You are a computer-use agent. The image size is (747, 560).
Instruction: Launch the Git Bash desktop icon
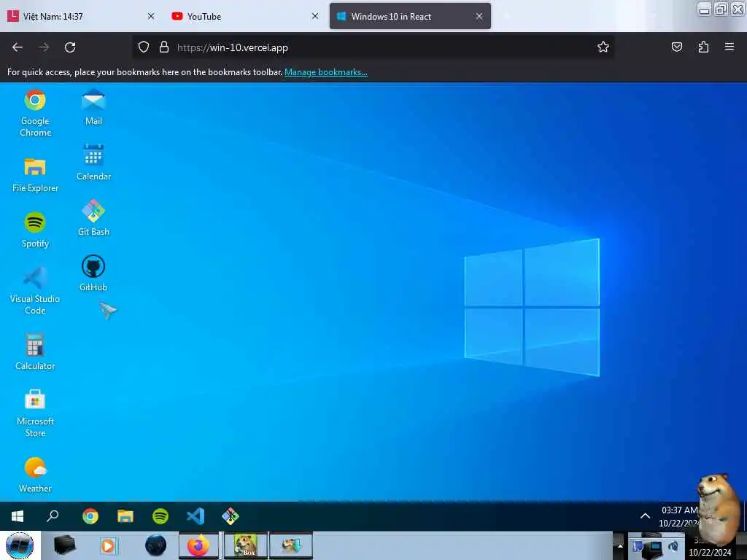(93, 218)
